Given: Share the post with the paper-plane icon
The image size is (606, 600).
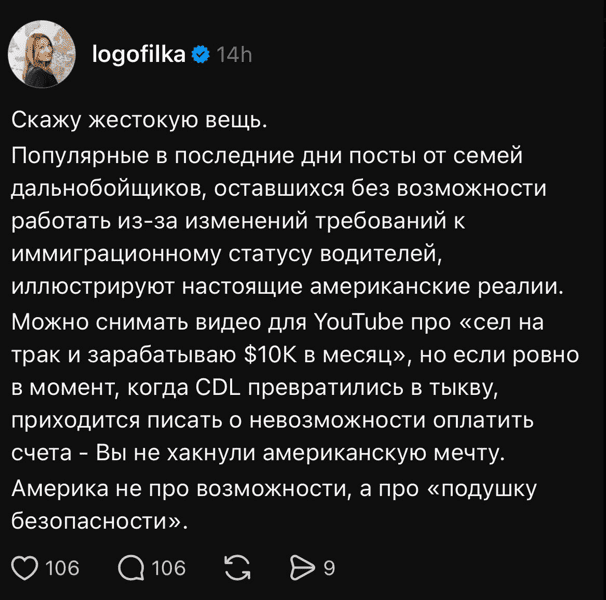Looking at the screenshot, I should coord(301,568).
